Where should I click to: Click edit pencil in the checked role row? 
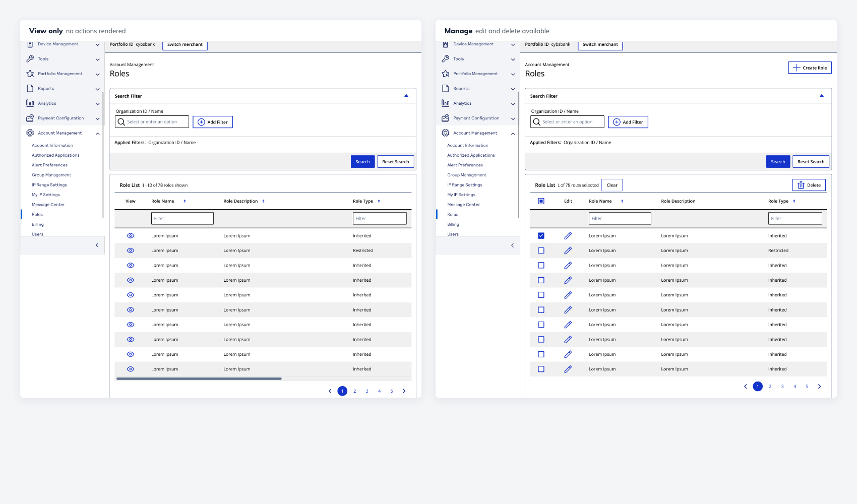click(x=568, y=236)
